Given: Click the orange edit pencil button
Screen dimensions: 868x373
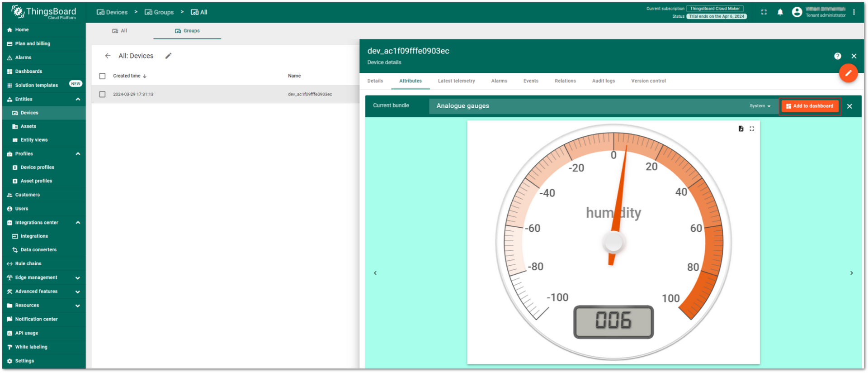Looking at the screenshot, I should (x=848, y=73).
